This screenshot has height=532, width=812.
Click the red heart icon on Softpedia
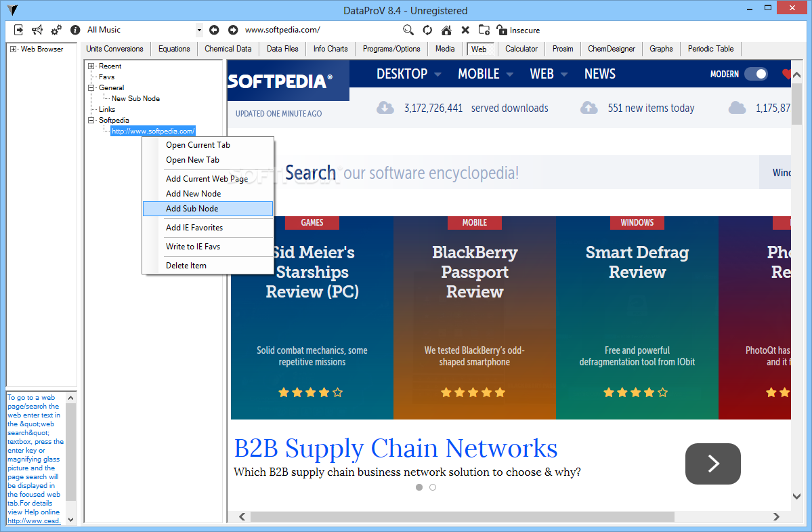[x=786, y=74]
